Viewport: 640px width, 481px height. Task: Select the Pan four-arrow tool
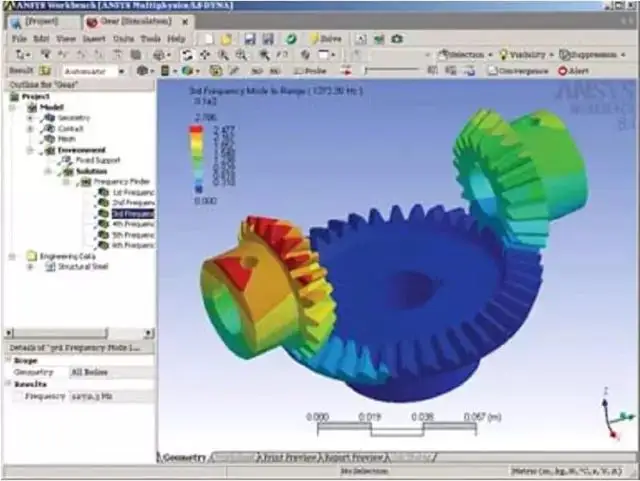[x=205, y=55]
